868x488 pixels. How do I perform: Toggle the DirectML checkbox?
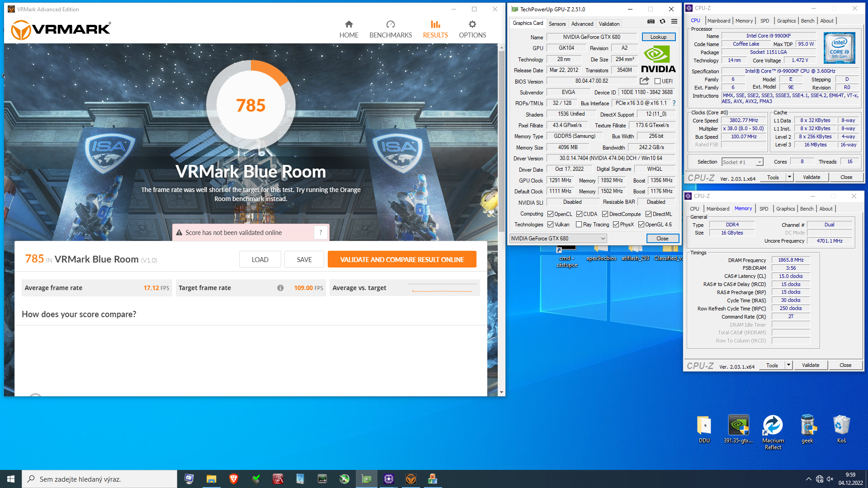tap(648, 214)
